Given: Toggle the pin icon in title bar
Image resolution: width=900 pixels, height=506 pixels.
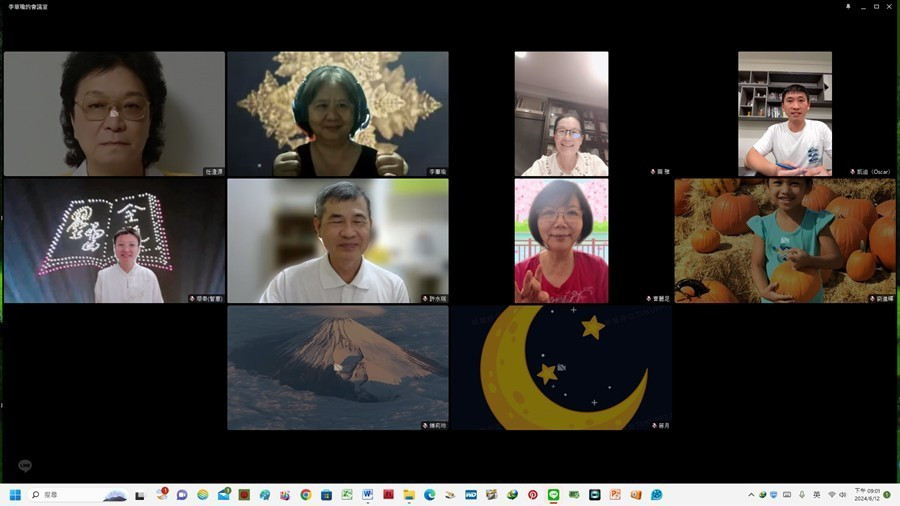Looking at the screenshot, I should (x=848, y=6).
